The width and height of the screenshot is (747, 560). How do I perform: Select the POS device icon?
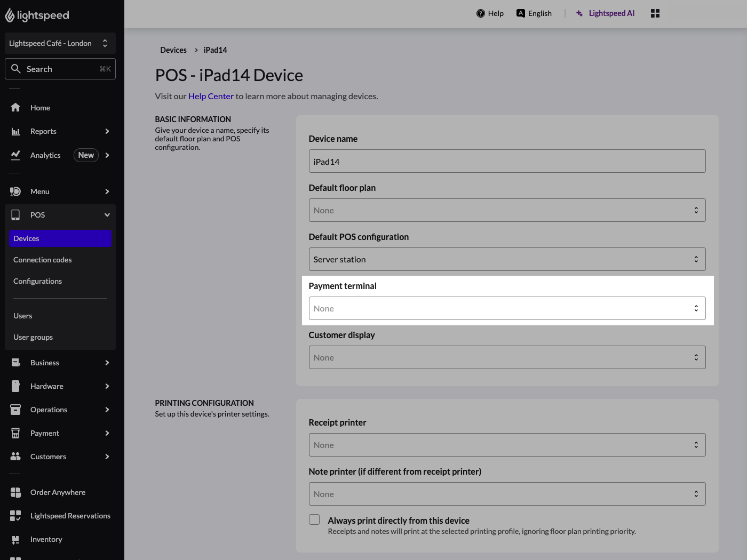(x=15, y=214)
